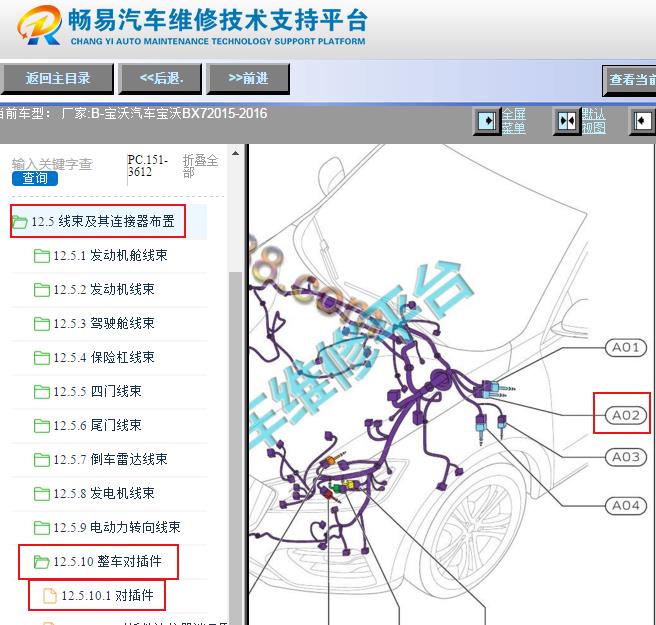Click folder icon beside 12.5.4 保险杠线束

click(x=41, y=358)
